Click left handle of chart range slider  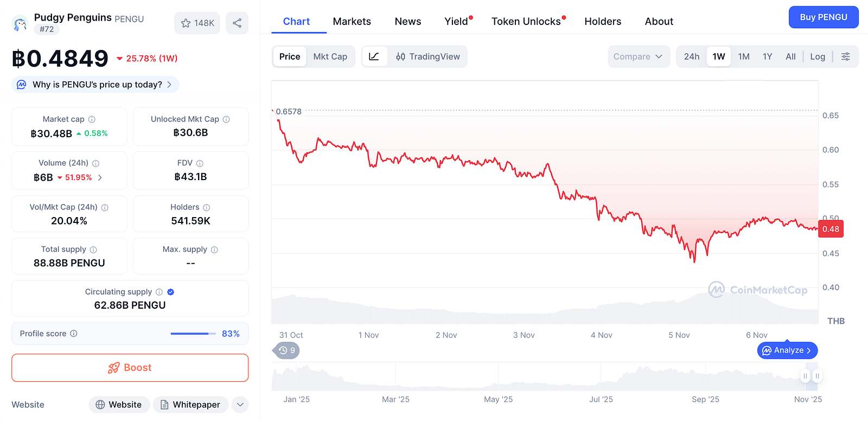pos(805,376)
